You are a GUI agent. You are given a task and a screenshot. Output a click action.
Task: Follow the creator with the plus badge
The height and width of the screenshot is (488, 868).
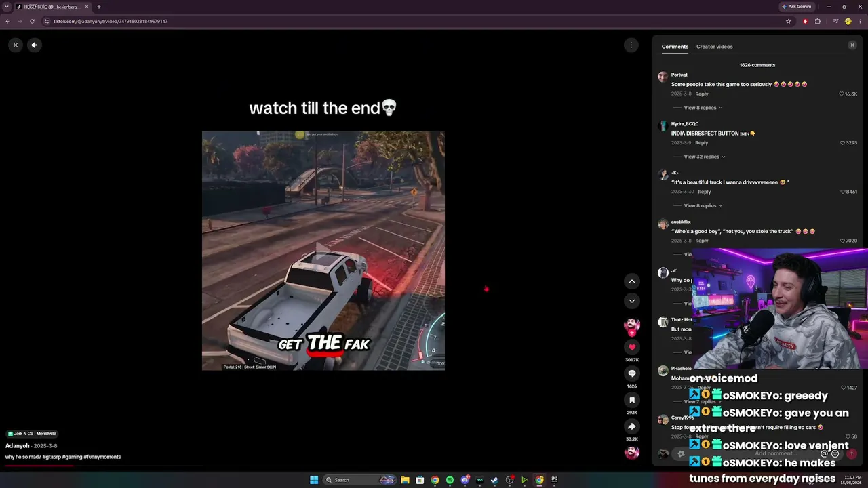pos(632,333)
